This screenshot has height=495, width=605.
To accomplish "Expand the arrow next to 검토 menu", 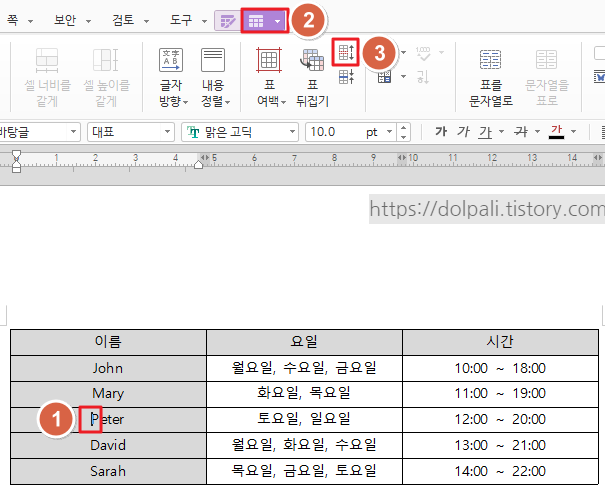I will click(146, 21).
